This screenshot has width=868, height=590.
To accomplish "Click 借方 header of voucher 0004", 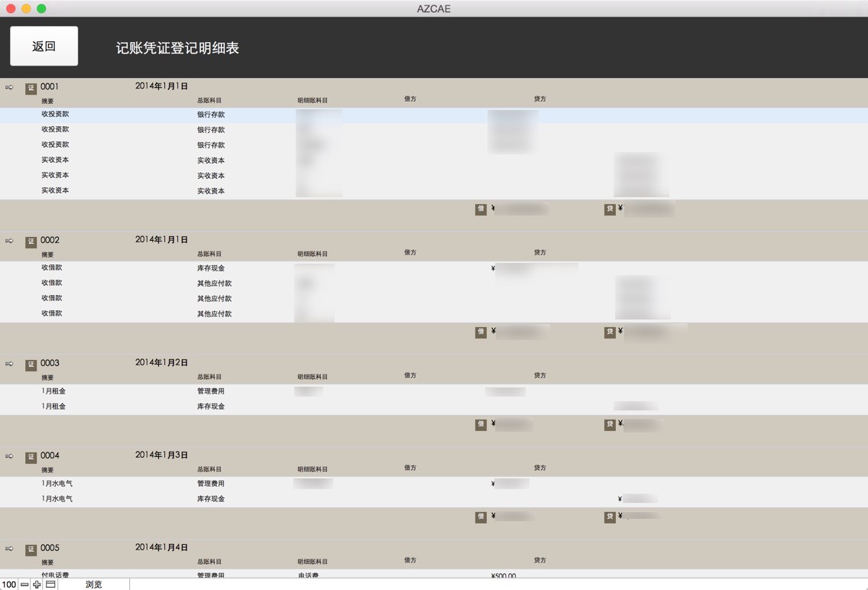I will [x=410, y=468].
